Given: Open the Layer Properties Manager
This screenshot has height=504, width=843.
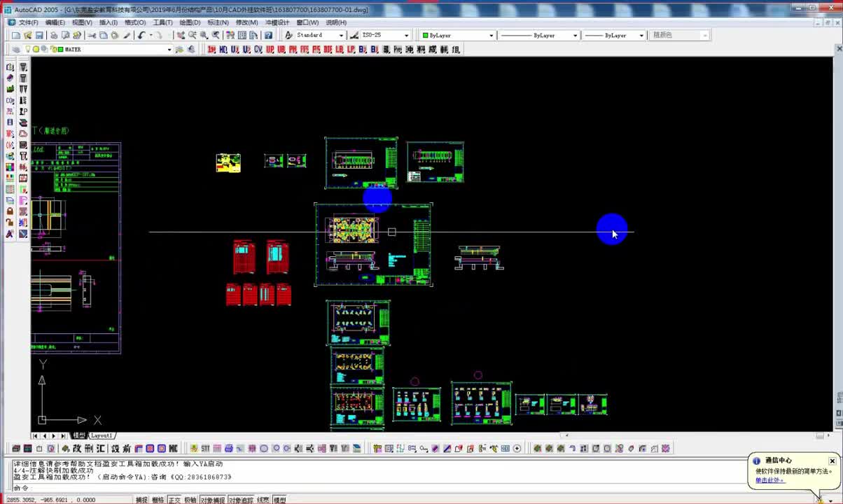Looking at the screenshot, I should click(18, 49).
